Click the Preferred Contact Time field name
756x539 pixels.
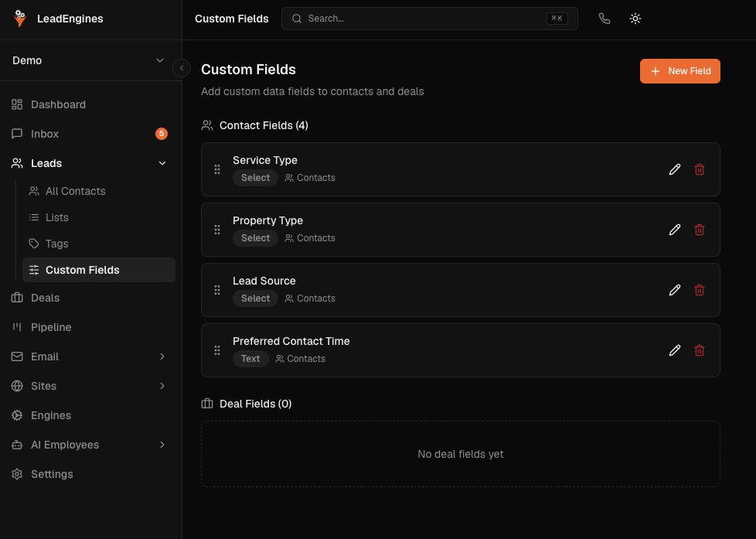click(291, 341)
